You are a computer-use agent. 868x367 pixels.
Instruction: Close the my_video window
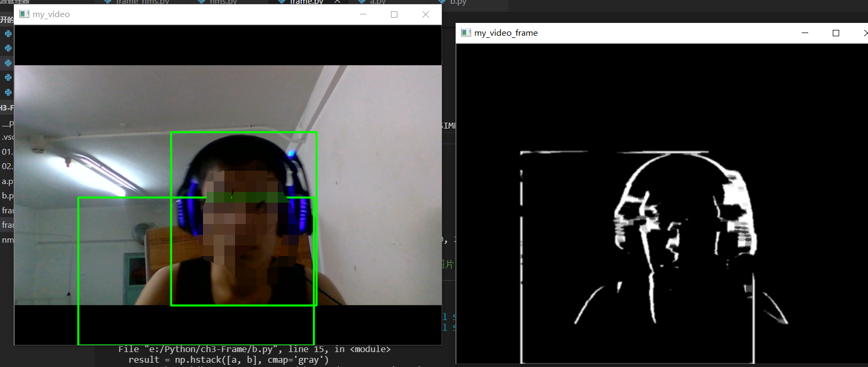(x=426, y=14)
